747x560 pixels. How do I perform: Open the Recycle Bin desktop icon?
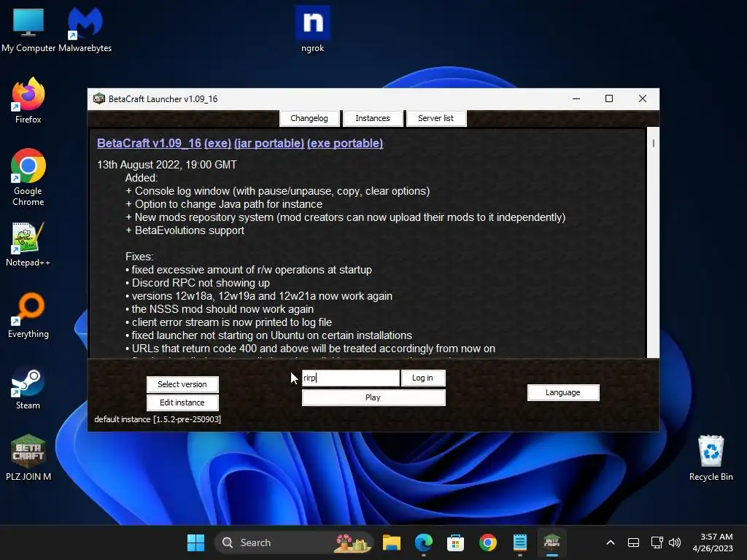[x=711, y=458]
